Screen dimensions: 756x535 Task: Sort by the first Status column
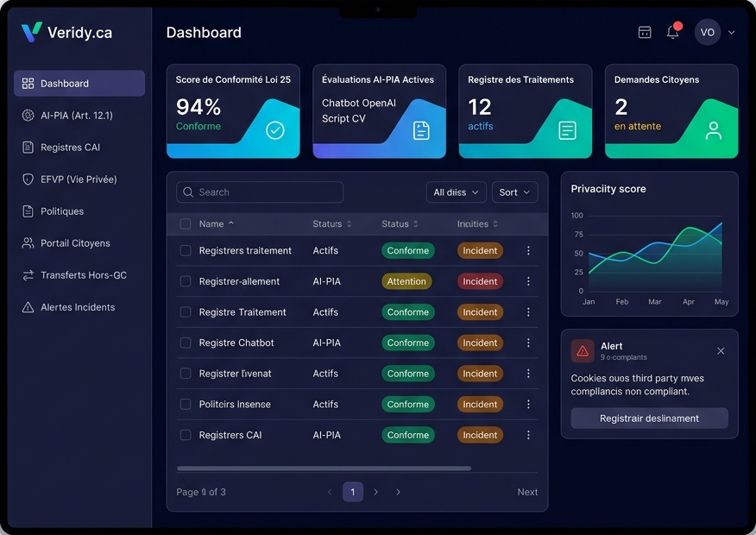332,223
